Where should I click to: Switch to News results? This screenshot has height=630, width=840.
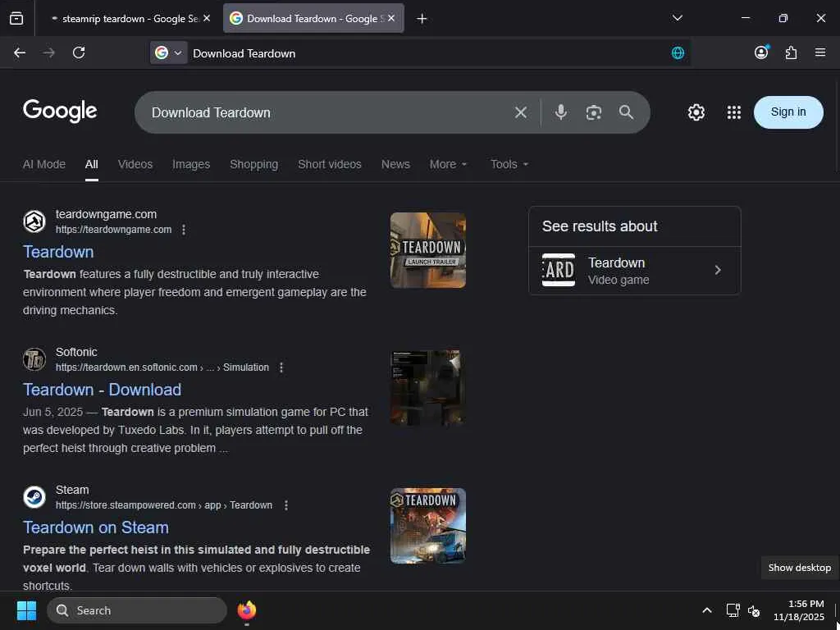[395, 164]
